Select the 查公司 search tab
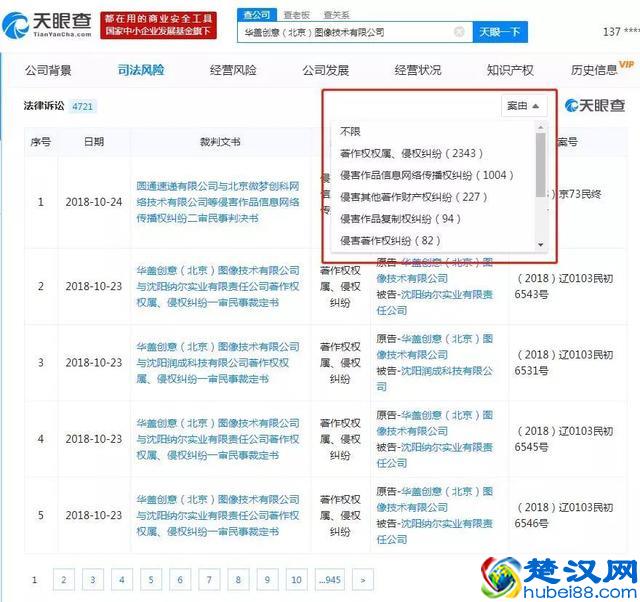Screen dimensions: 640x602 257,15
